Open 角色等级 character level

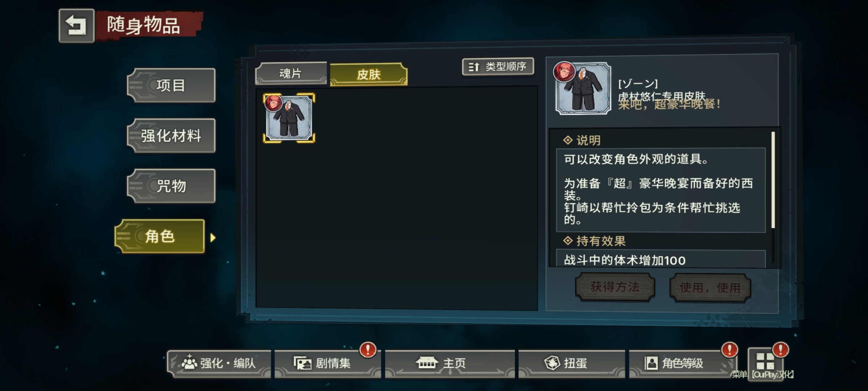click(x=682, y=363)
